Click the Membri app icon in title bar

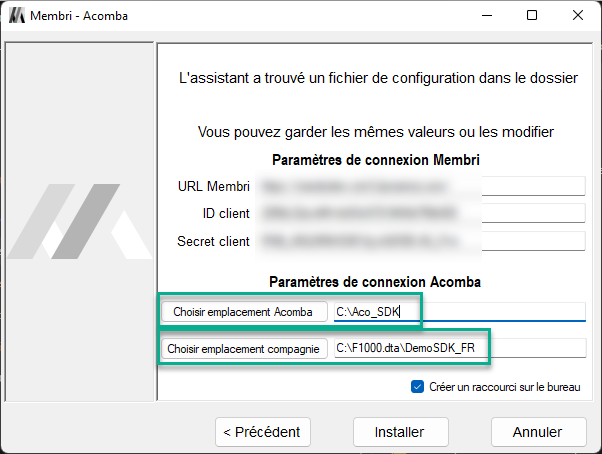[17, 16]
